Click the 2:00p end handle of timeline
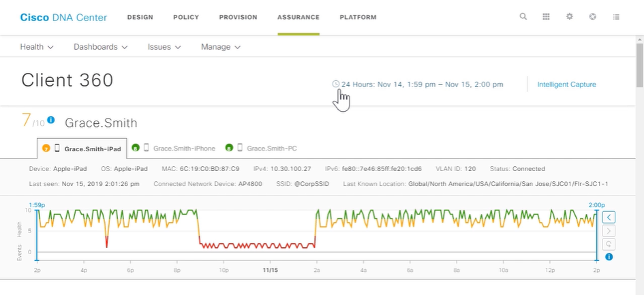The width and height of the screenshot is (644, 295). click(597, 235)
